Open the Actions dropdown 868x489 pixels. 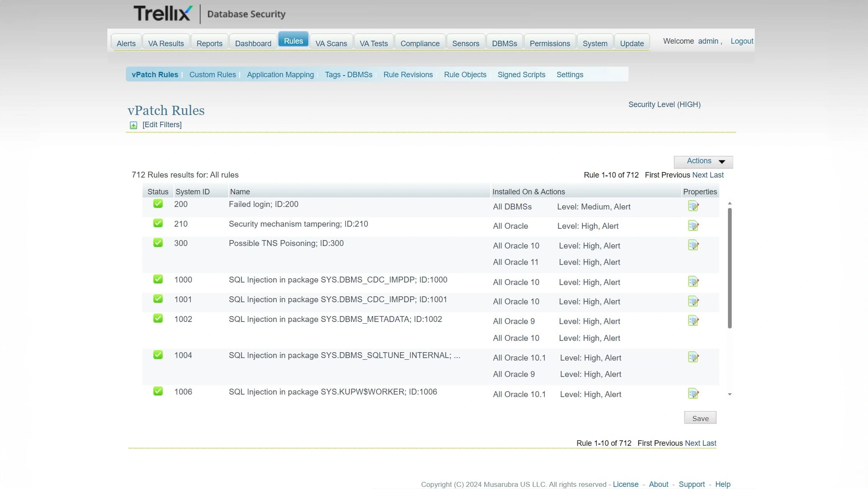(703, 161)
